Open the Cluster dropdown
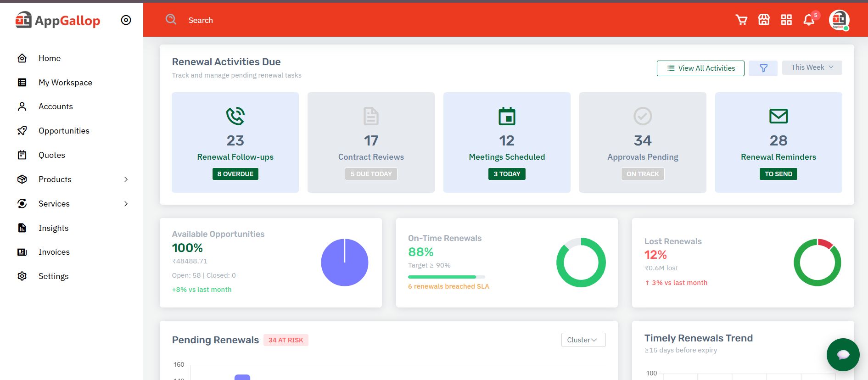The height and width of the screenshot is (380, 868). coord(583,340)
